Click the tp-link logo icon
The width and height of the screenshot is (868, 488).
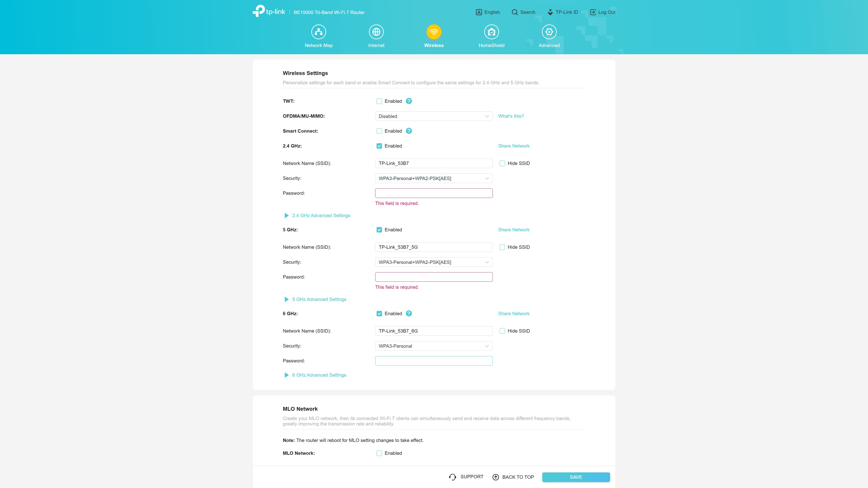click(x=269, y=11)
